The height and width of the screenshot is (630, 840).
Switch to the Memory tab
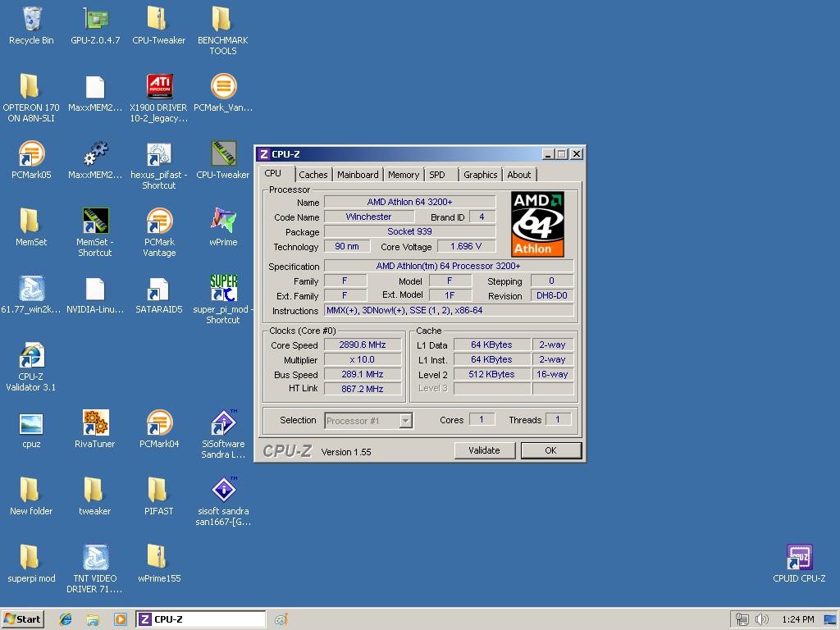click(404, 175)
